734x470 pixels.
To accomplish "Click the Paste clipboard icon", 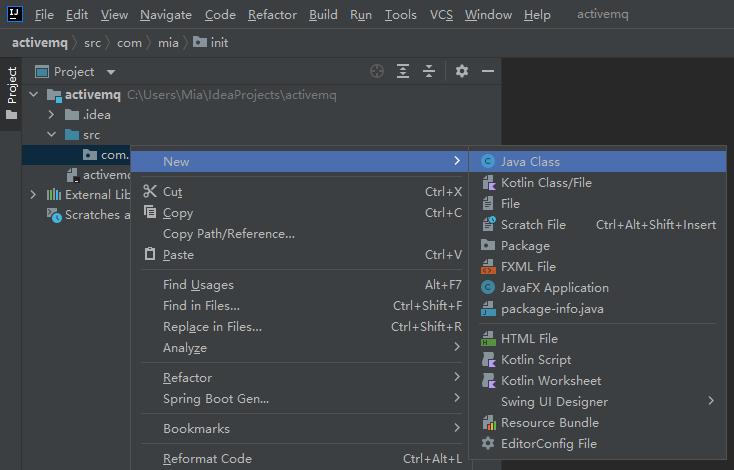I will coord(150,254).
